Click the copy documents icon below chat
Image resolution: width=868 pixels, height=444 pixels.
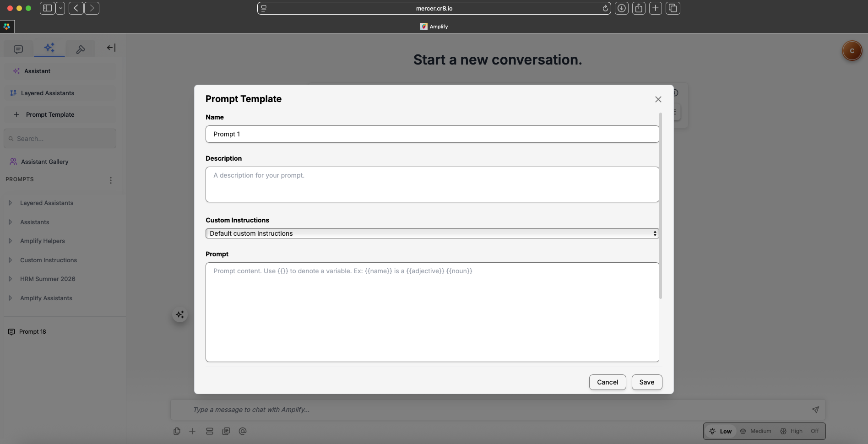(x=177, y=431)
